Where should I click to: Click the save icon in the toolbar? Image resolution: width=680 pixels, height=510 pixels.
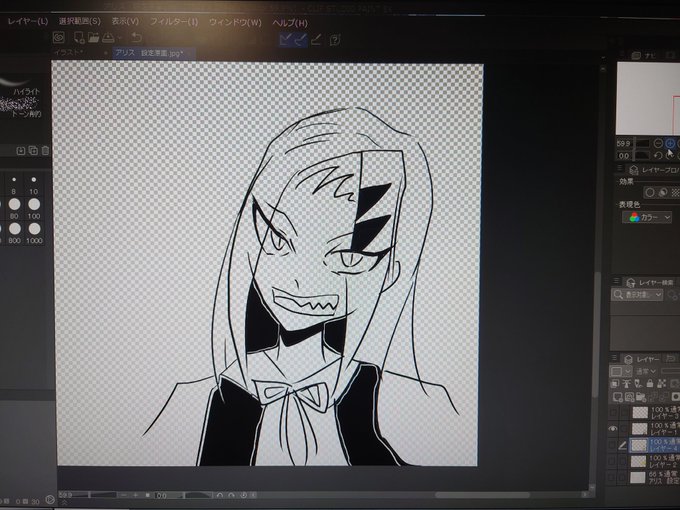tap(108, 37)
